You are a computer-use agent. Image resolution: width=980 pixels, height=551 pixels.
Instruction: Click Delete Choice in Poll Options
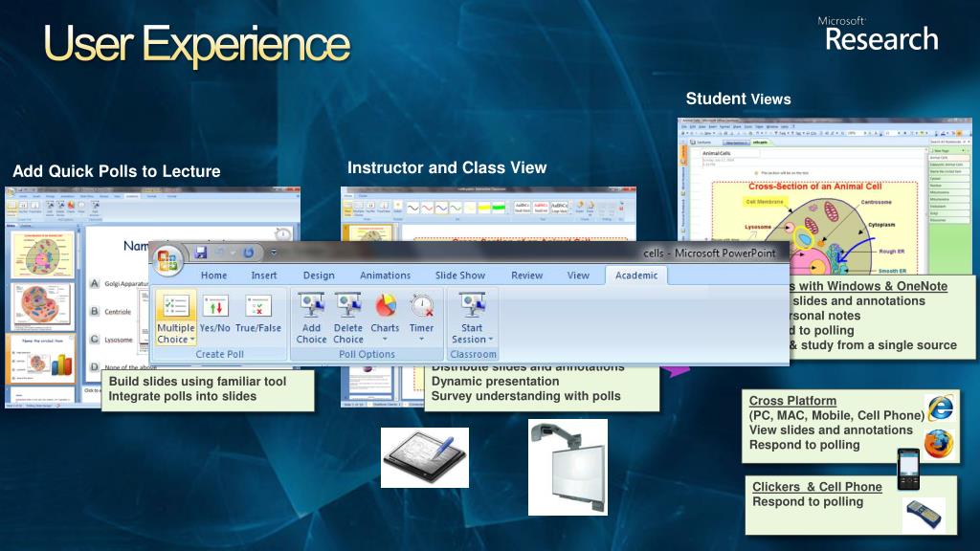[x=348, y=319]
